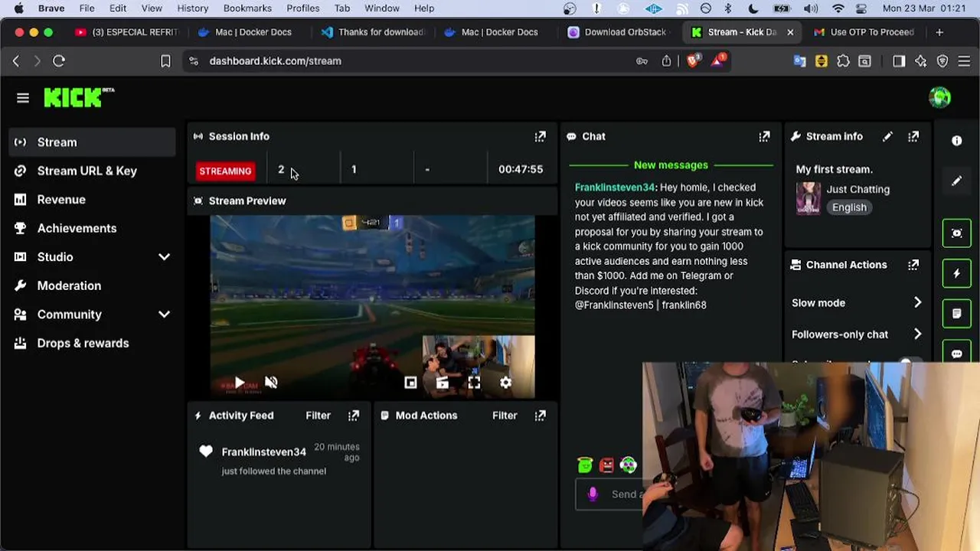
Task: Switch to Use OTP To Proceed Gmail tab
Action: point(864,32)
